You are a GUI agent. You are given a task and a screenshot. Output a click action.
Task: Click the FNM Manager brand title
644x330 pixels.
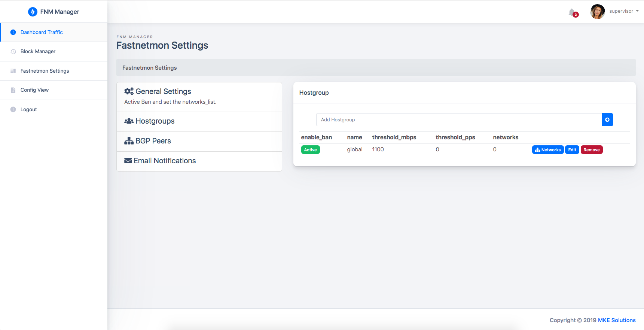click(x=59, y=12)
